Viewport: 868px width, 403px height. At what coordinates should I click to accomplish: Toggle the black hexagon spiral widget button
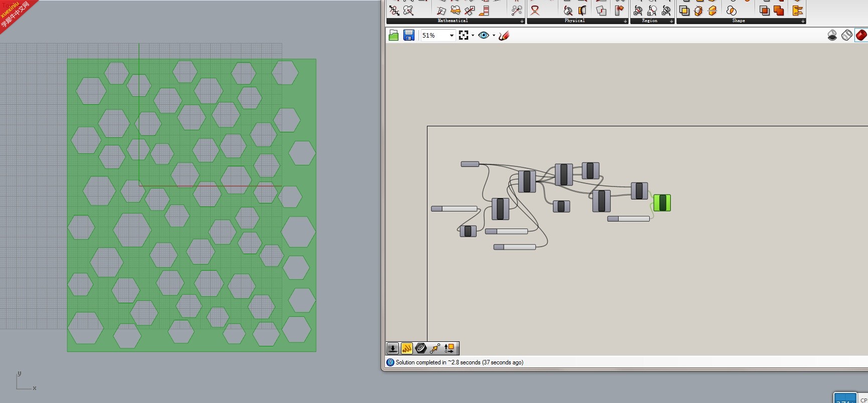(421, 348)
